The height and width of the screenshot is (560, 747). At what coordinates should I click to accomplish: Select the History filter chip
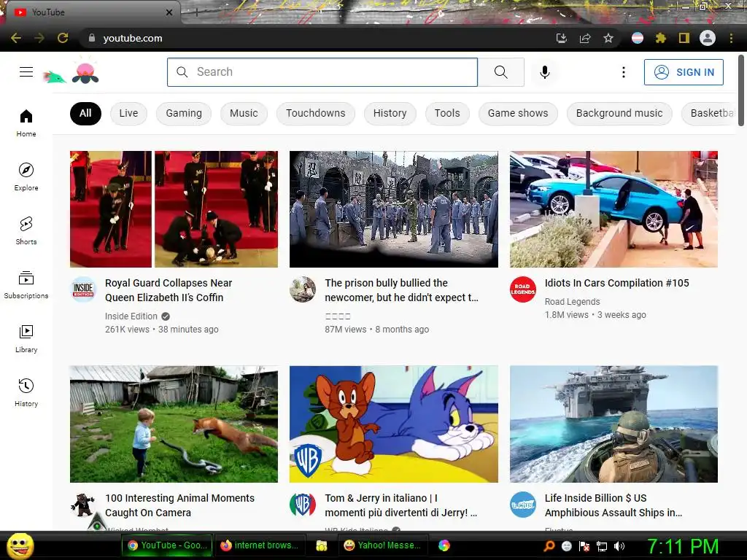390,113
